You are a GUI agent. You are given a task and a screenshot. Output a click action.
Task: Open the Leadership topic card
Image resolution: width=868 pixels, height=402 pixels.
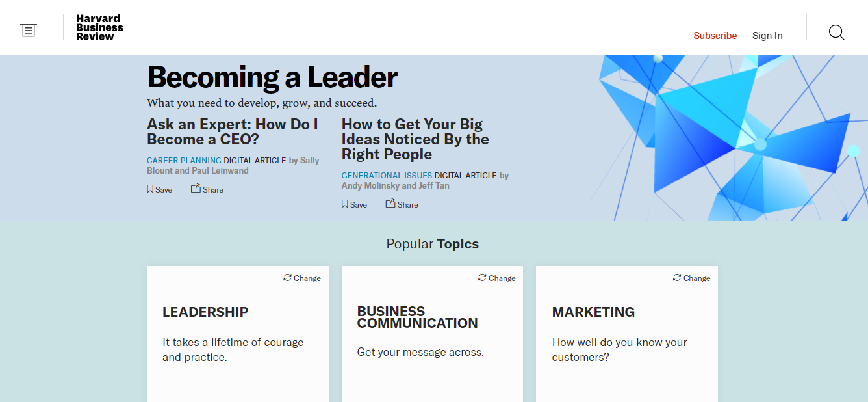tap(205, 312)
